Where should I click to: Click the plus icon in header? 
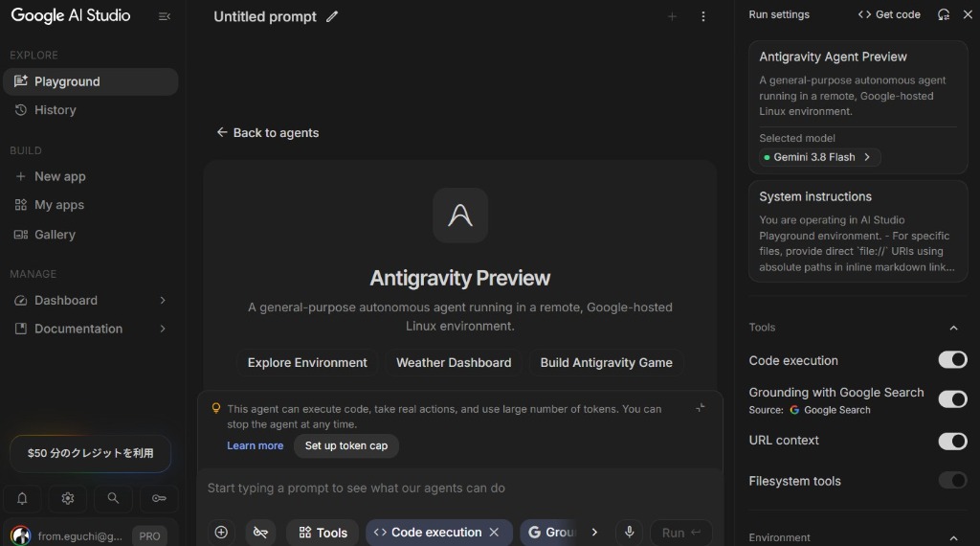coord(672,17)
